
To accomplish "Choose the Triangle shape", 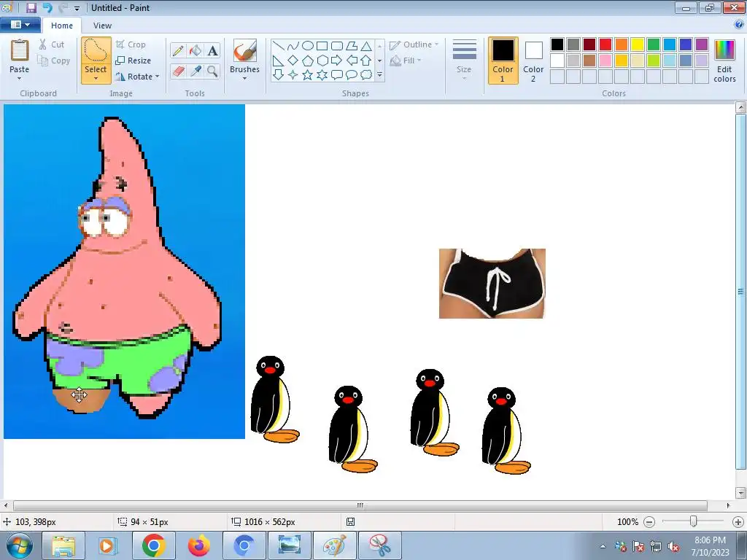I will click(x=366, y=46).
